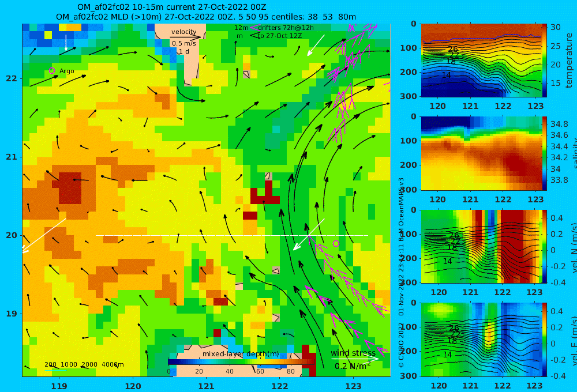Click the 'Argo' label text
The image size is (577, 392).
(x=66, y=71)
